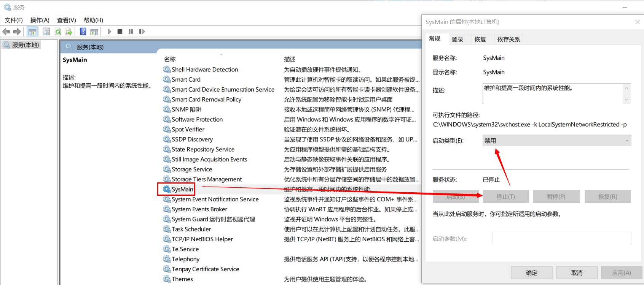644x285 pixels.
Task: Click the Stop Service square icon
Action: pos(120,32)
